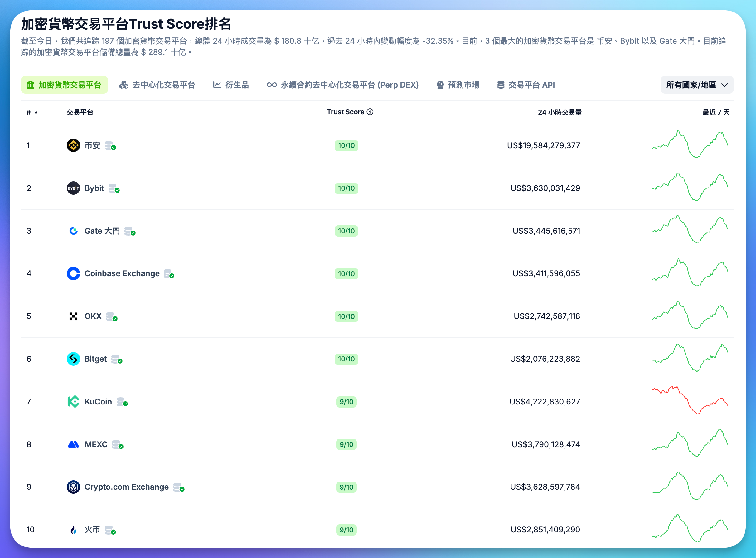The image size is (756, 558).
Task: Open the 預測市場 tab
Action: click(458, 85)
